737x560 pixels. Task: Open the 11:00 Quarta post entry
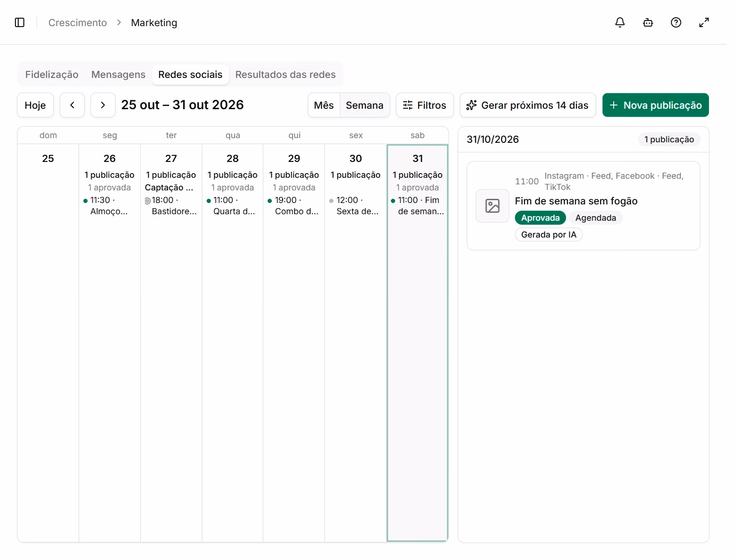(232, 206)
